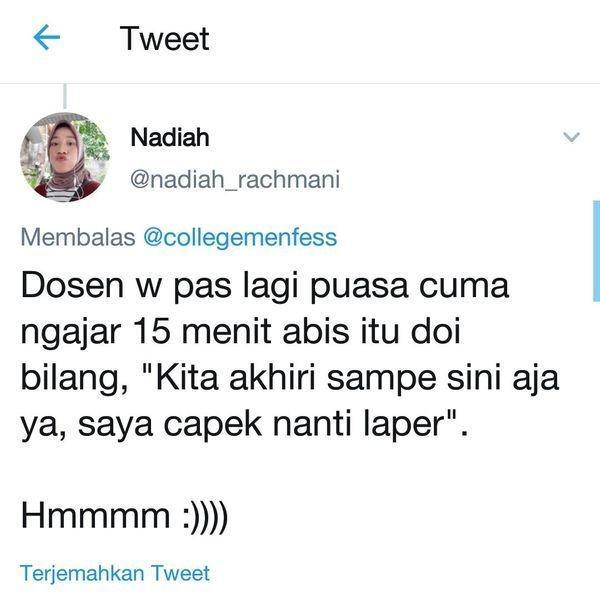600x600 pixels.
Task: Expand the tweet options chevron
Action: point(572,137)
